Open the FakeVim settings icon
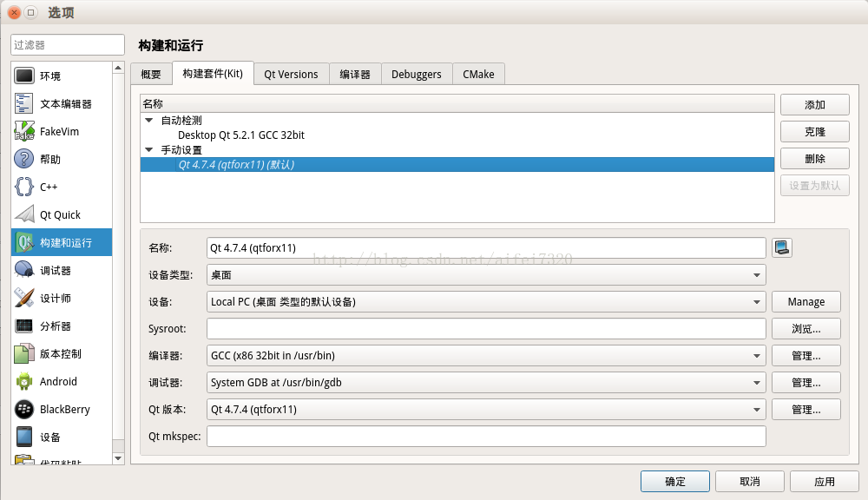This screenshot has height=500, width=868. pos(24,131)
